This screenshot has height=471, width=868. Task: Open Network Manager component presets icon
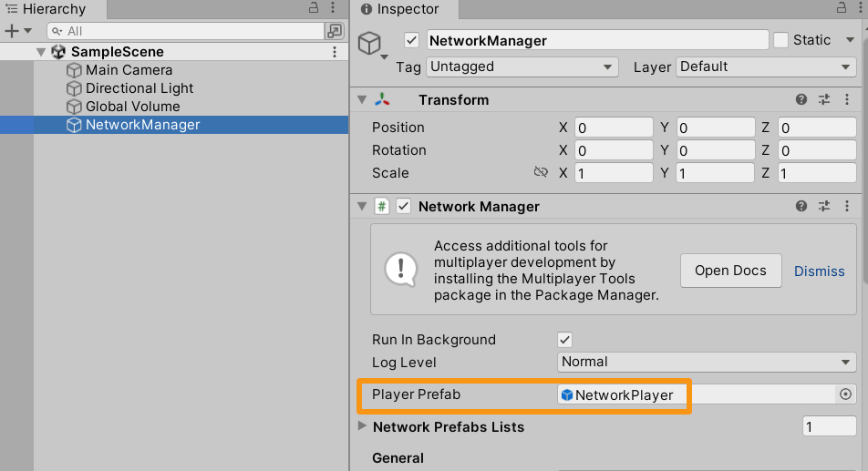[x=824, y=206]
